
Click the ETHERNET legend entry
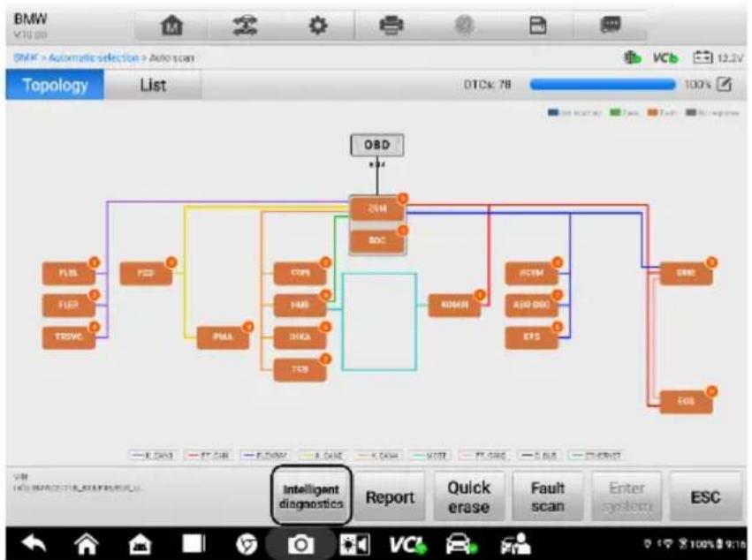596,455
